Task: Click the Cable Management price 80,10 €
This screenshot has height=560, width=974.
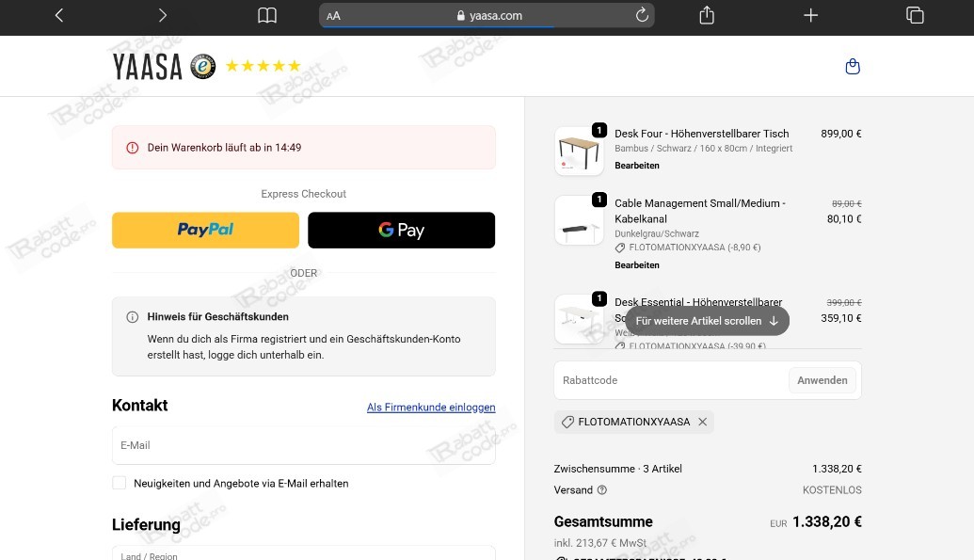Action: (x=843, y=218)
